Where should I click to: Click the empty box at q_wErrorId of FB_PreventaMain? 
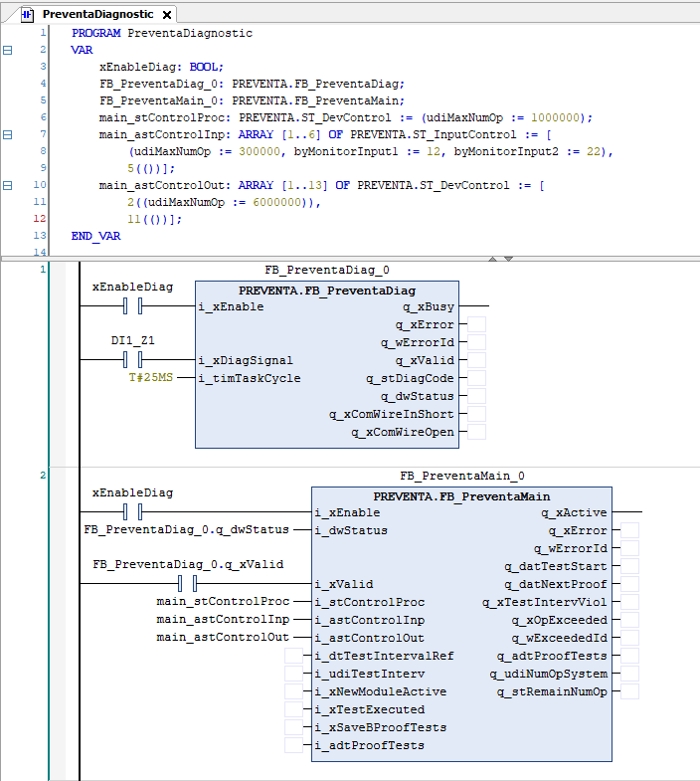tap(629, 548)
